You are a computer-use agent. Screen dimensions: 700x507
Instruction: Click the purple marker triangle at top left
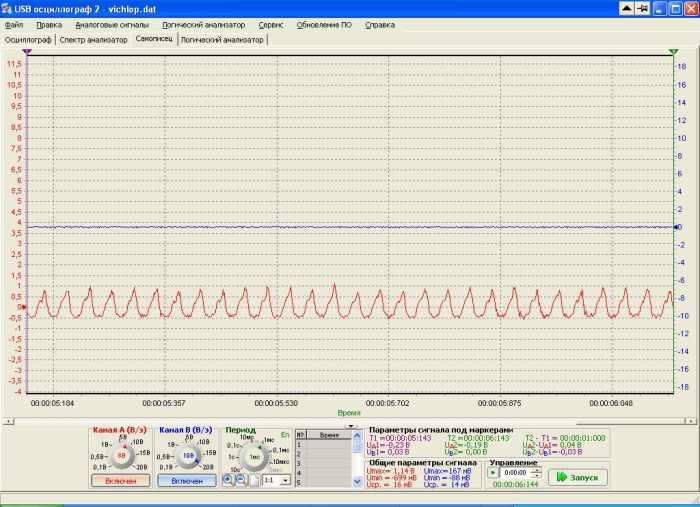click(27, 52)
